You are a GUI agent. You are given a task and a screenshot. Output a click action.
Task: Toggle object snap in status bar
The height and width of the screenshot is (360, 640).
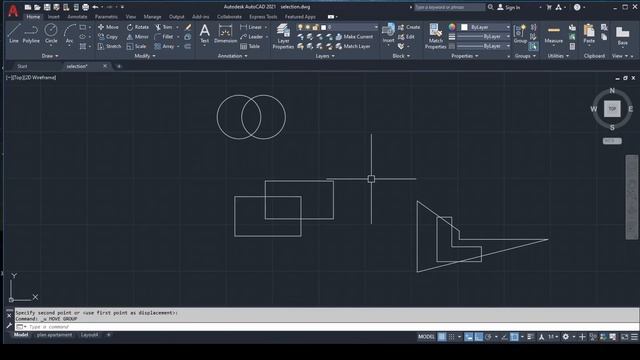514,337
